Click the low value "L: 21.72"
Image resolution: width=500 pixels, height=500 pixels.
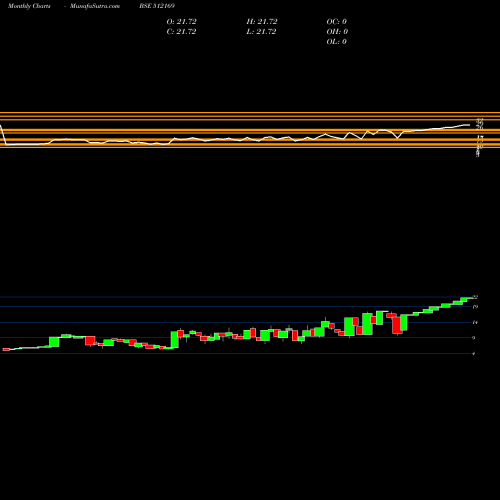(261, 32)
